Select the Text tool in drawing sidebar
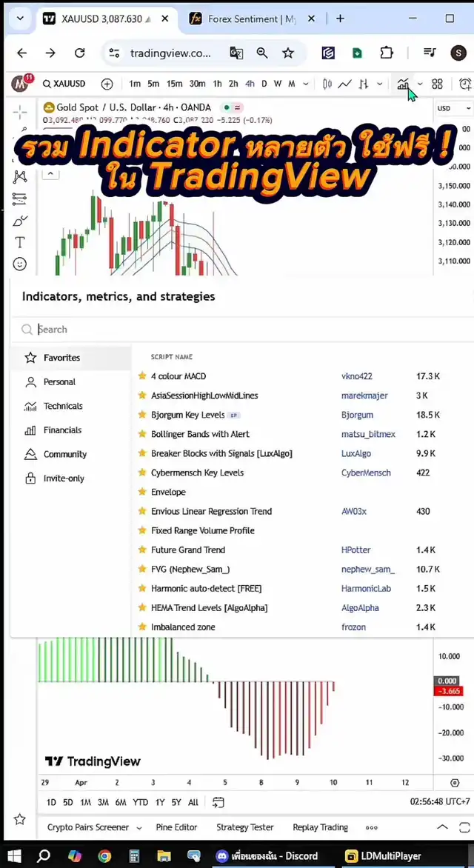The width and height of the screenshot is (474, 868). point(20,242)
